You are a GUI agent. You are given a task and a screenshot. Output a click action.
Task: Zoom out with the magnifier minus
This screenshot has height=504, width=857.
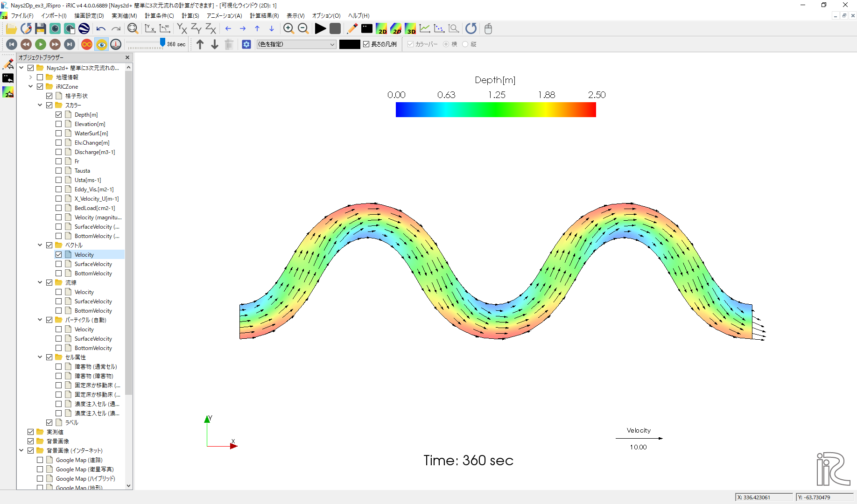click(303, 29)
